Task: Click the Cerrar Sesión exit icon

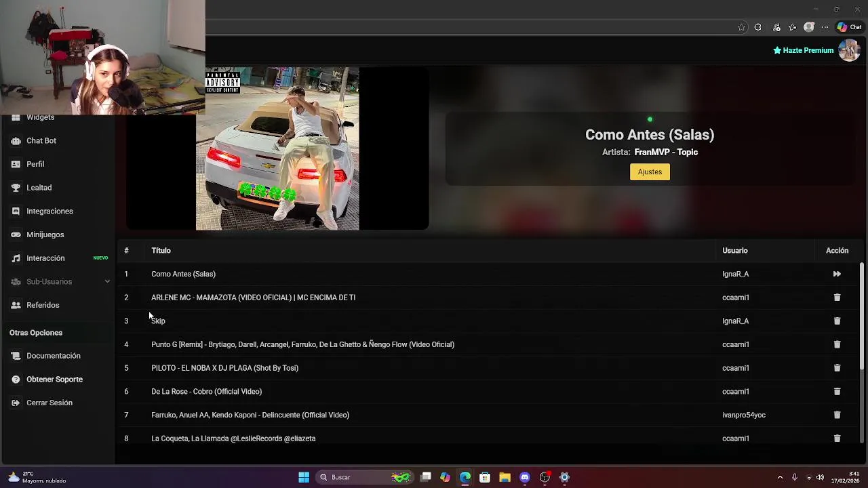Action: 16,403
